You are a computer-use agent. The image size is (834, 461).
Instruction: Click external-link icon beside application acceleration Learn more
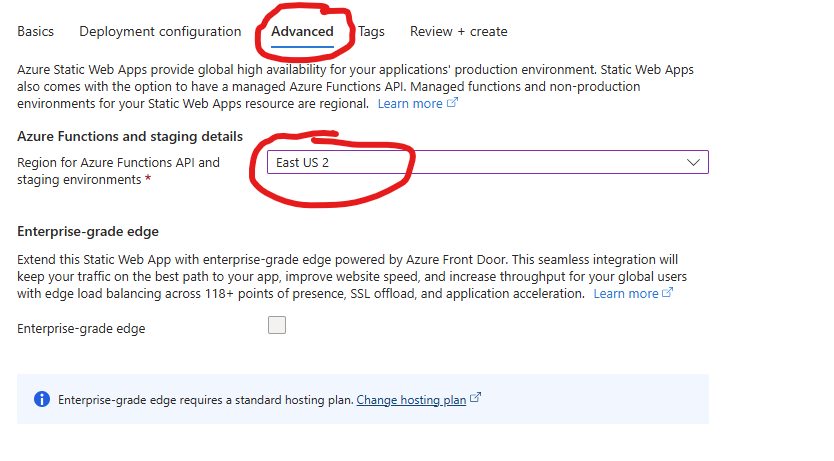(x=668, y=293)
